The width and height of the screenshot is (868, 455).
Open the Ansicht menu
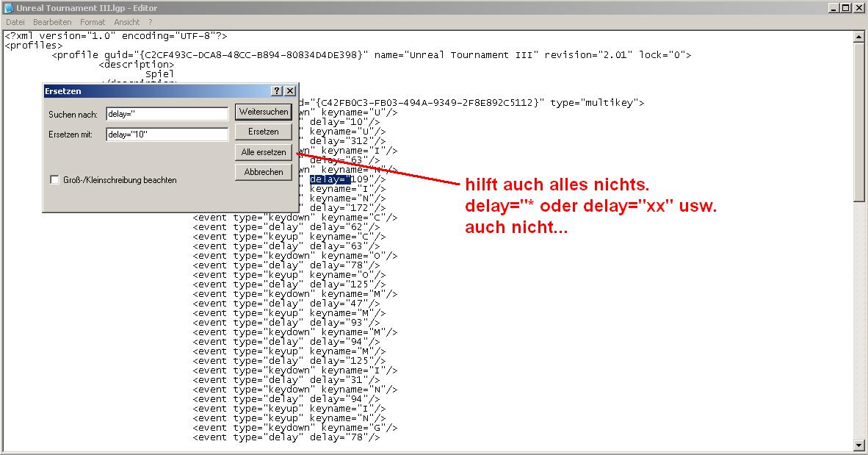coord(127,22)
